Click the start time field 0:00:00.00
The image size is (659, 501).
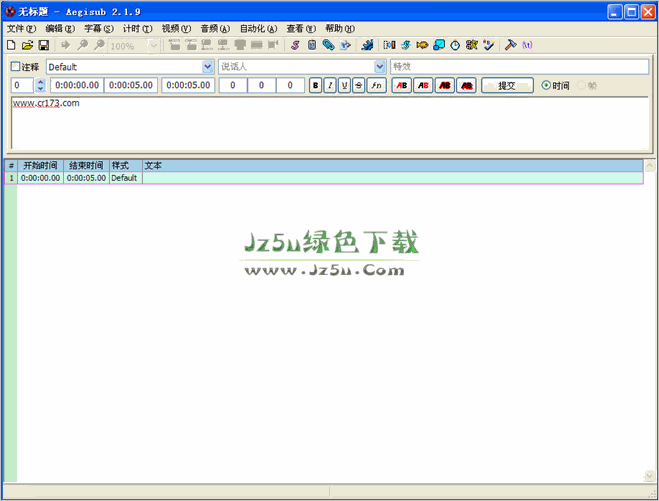click(x=77, y=85)
